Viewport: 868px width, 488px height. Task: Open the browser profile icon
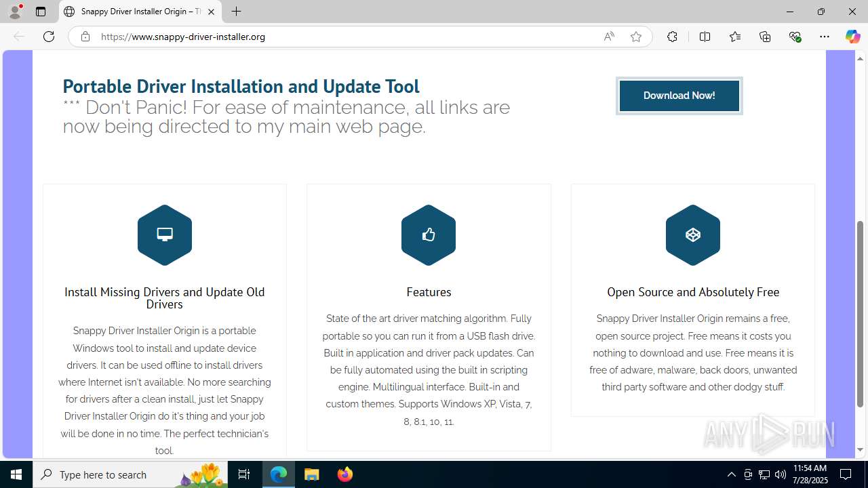[x=15, y=12]
